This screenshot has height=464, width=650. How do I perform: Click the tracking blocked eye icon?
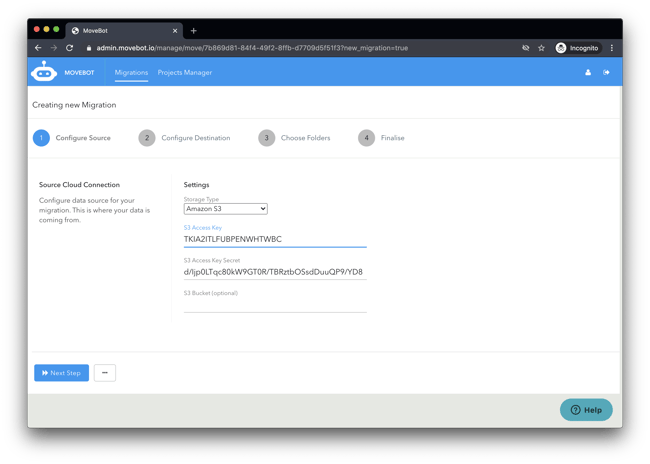click(x=525, y=48)
